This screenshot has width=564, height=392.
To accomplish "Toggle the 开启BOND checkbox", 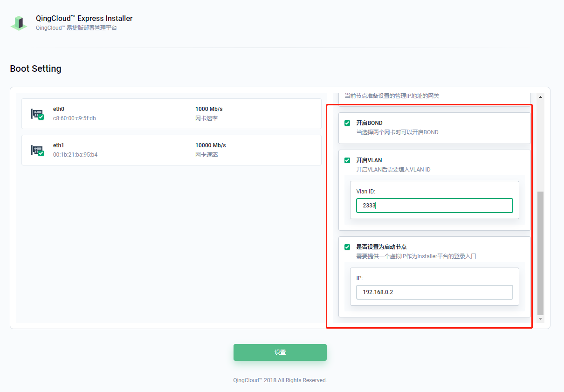I will coord(347,123).
